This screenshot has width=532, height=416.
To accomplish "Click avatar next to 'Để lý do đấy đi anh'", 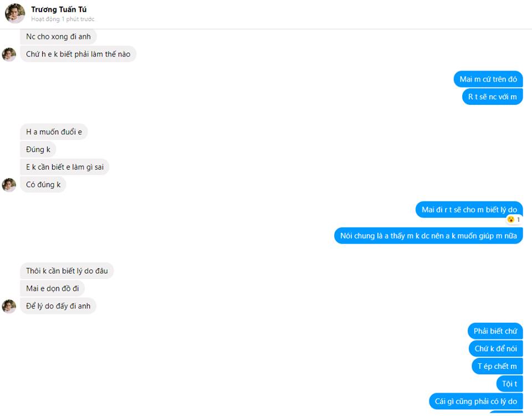I will pyautogui.click(x=9, y=306).
